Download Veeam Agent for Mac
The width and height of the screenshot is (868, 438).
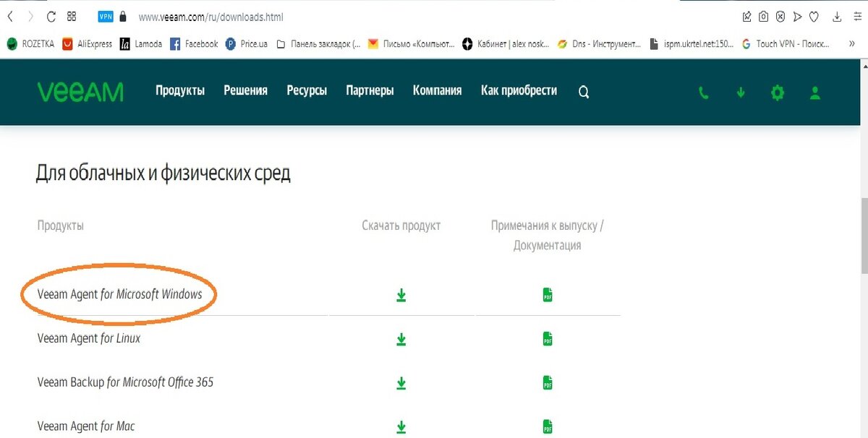[401, 426]
